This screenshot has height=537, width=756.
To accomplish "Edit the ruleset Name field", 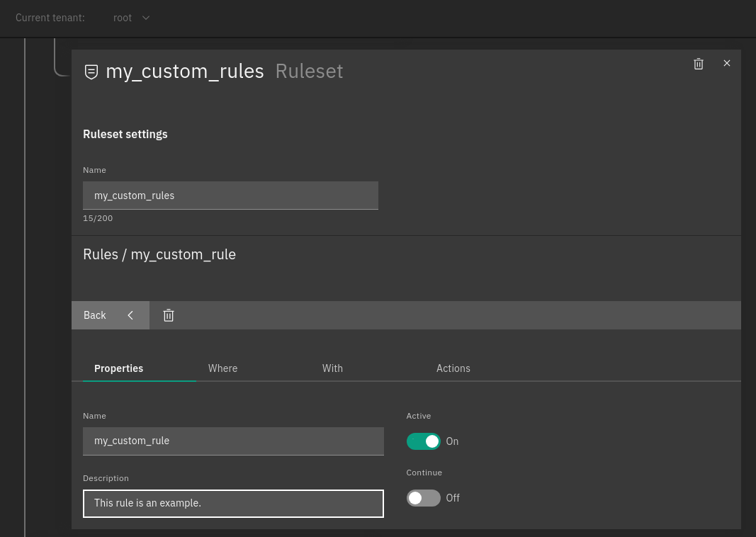I will click(230, 195).
